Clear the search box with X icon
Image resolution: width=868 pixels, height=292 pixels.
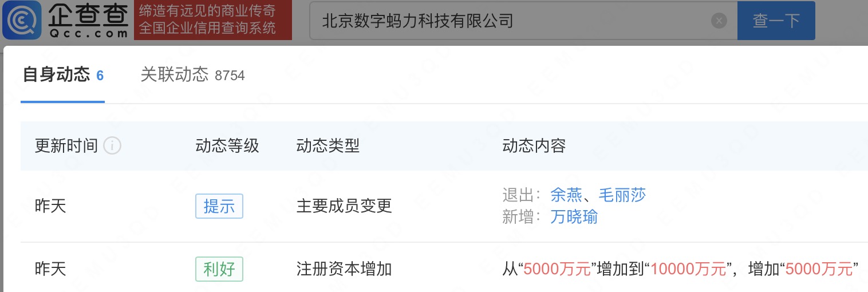point(719,21)
